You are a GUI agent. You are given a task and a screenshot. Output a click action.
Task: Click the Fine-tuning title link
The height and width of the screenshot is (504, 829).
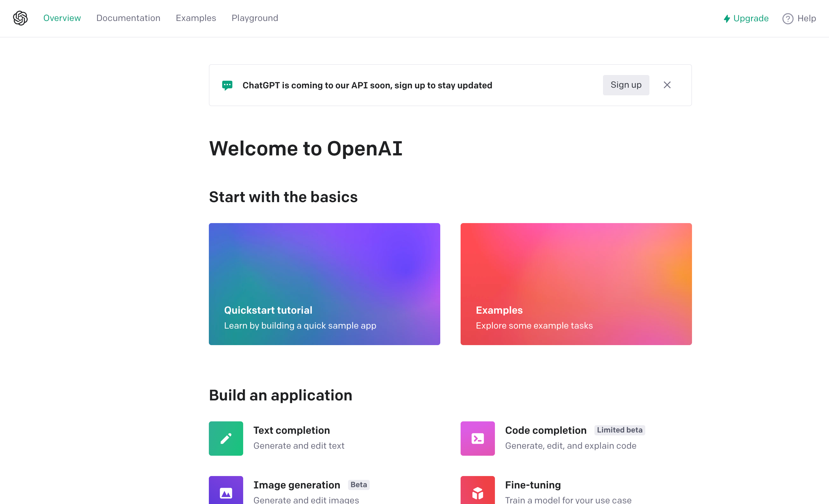533,485
